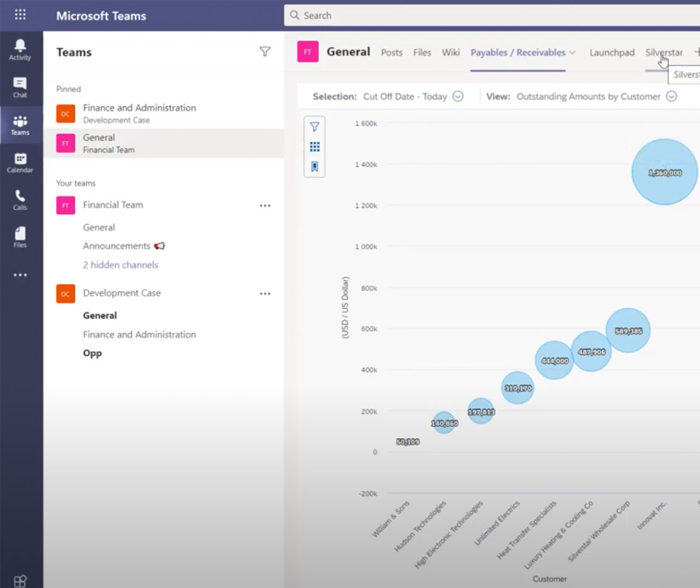Click the Unlimited Electrics axis label
This screenshot has height=588, width=700.
[x=497, y=523]
